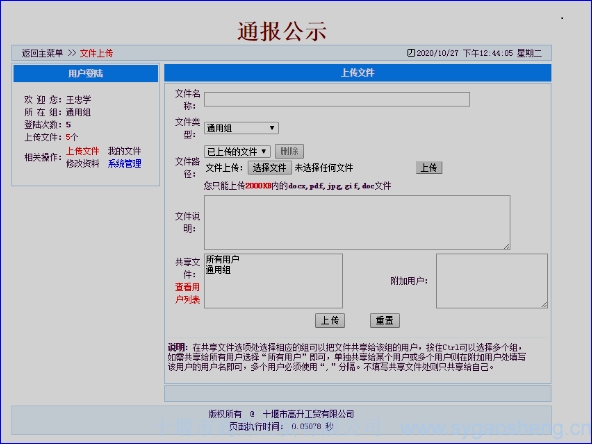The image size is (592, 445).
Task: Click the clock icon beside the date
Action: (410, 53)
